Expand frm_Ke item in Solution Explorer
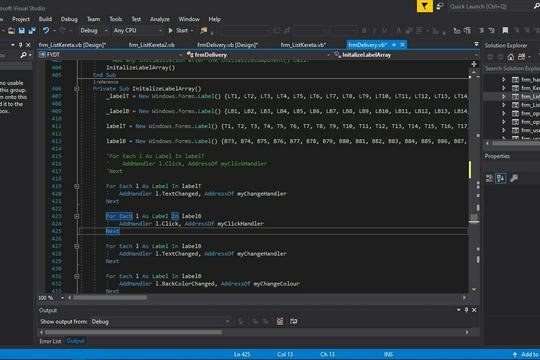 point(504,88)
